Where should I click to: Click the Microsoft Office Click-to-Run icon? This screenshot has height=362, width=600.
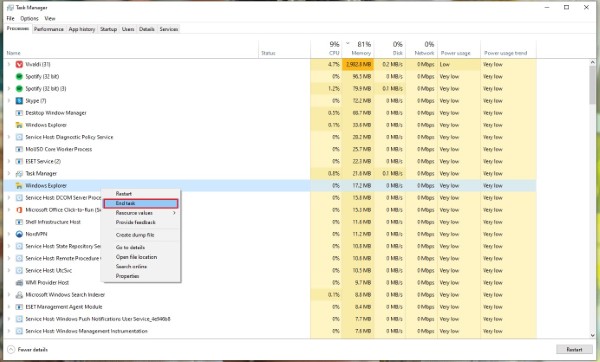[19, 210]
